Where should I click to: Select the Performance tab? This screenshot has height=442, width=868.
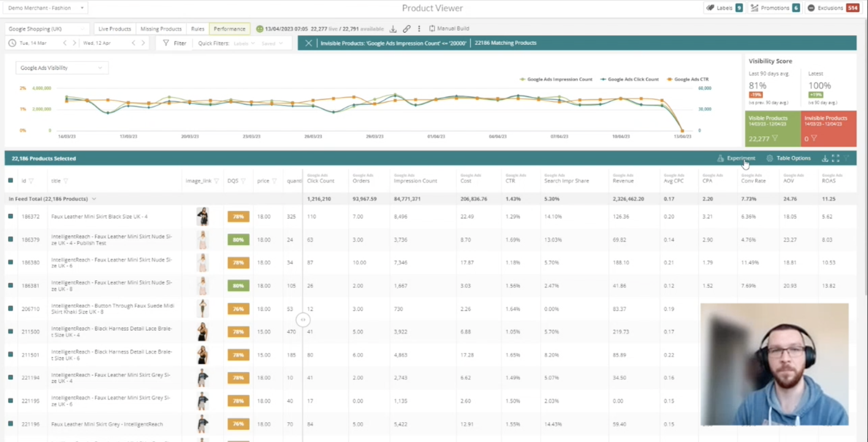pos(229,29)
